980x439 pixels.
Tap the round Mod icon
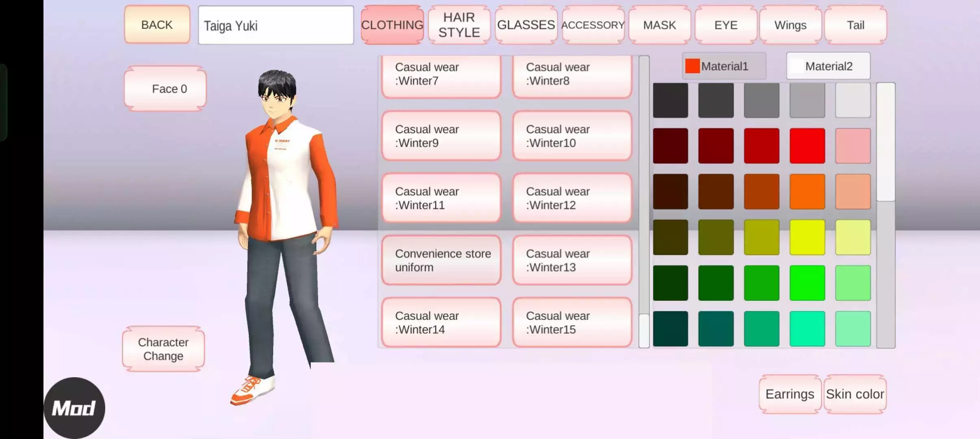[x=74, y=408]
